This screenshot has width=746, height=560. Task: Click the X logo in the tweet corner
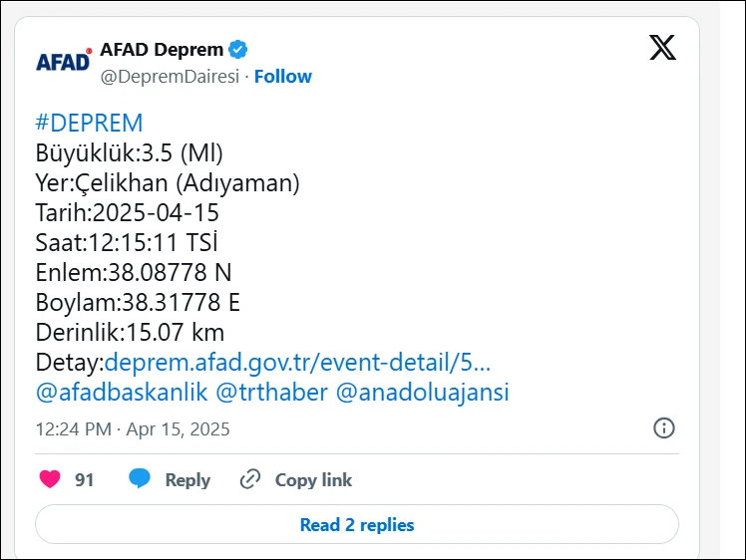(662, 48)
